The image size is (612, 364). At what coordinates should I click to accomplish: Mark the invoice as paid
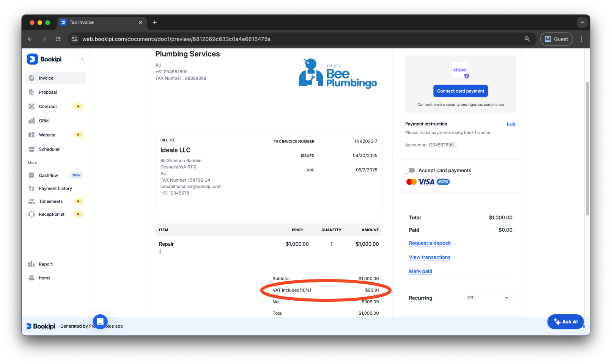420,271
